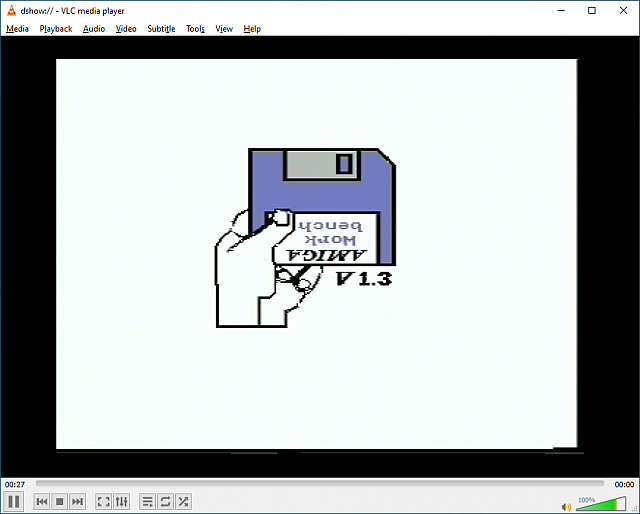Open the View menu
The height and width of the screenshot is (514, 640).
224,29
